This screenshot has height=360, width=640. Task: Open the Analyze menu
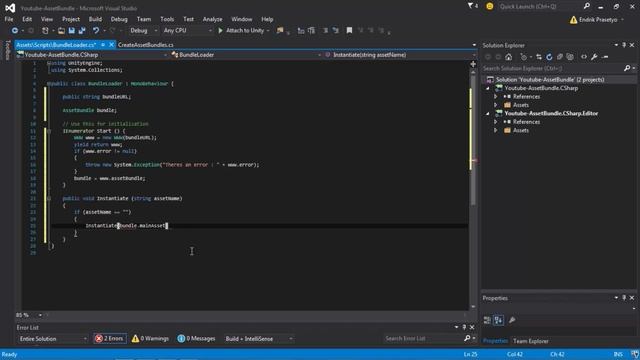(x=212, y=19)
